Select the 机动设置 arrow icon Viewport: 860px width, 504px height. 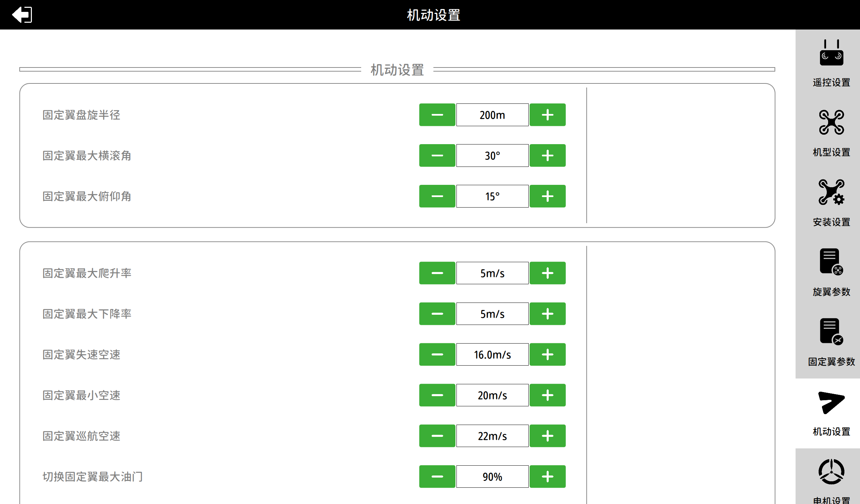click(831, 403)
